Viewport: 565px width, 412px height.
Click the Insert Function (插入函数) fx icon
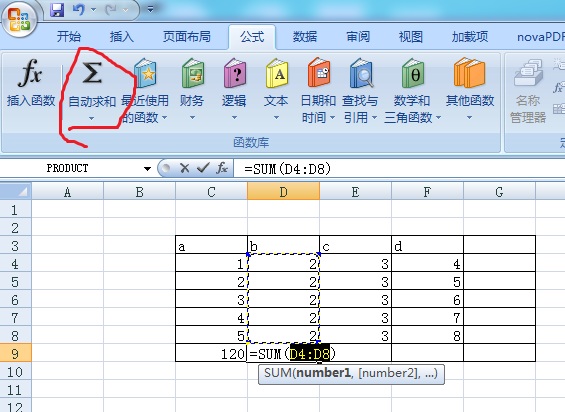[x=30, y=73]
